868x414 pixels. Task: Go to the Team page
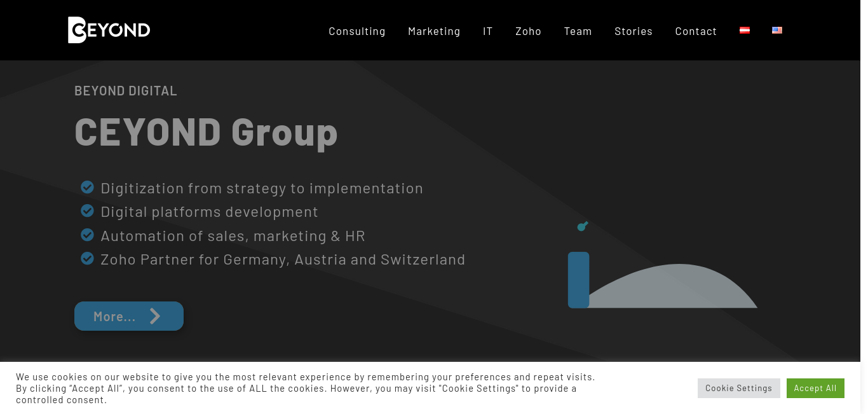pyautogui.click(x=578, y=31)
